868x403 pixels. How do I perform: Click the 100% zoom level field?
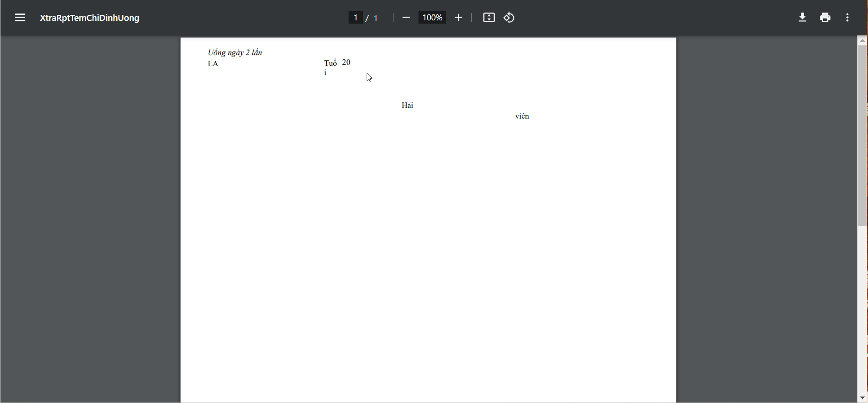pyautogui.click(x=432, y=18)
